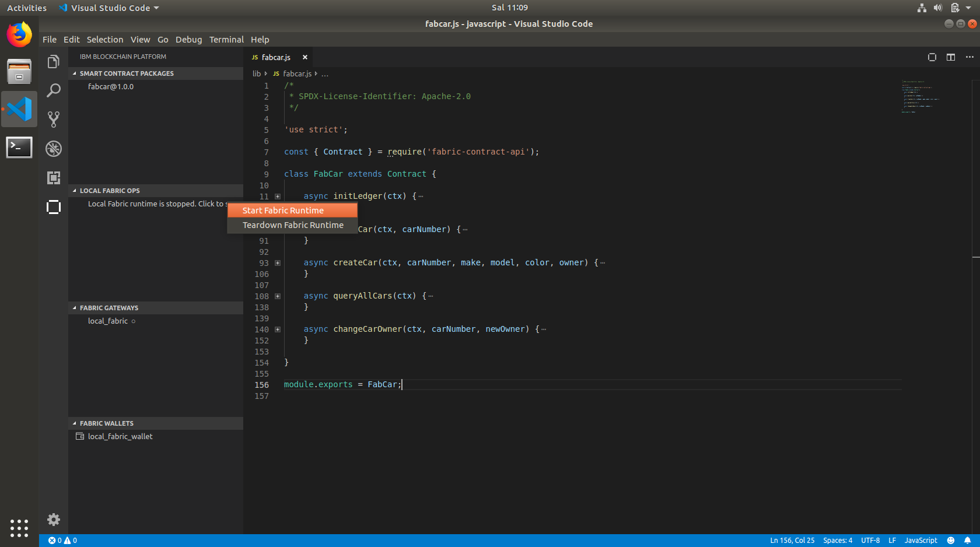980x547 pixels.
Task: Open the Visual Studio Code app menu dropdown
Action: (108, 8)
